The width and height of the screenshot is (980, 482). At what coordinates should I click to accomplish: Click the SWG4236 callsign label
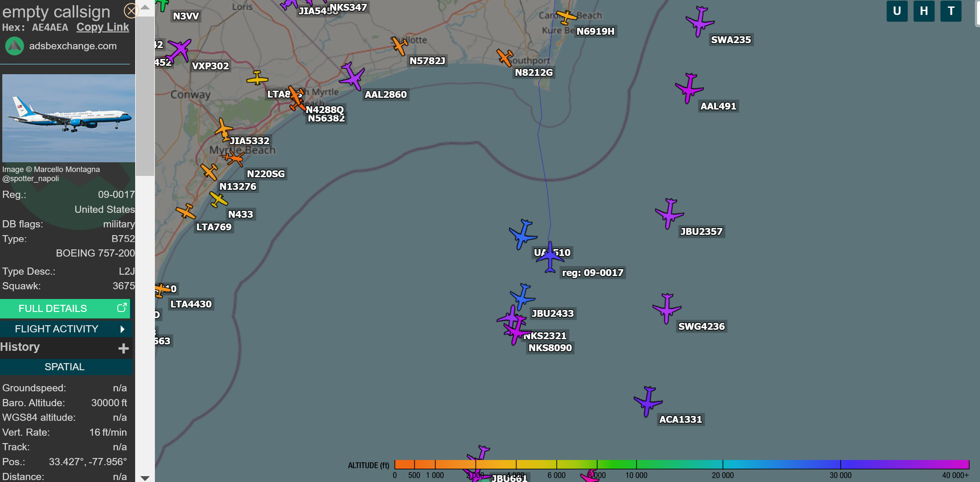(x=702, y=326)
